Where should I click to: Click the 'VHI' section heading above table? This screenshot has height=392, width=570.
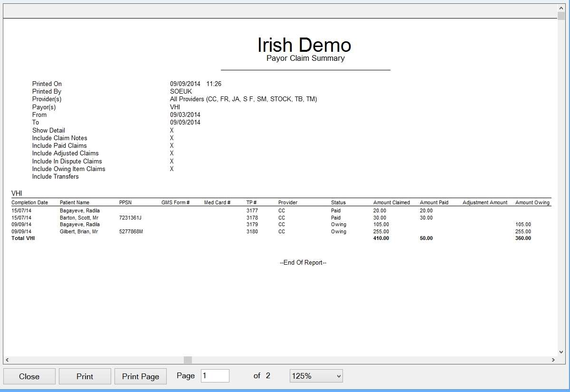tap(17, 193)
